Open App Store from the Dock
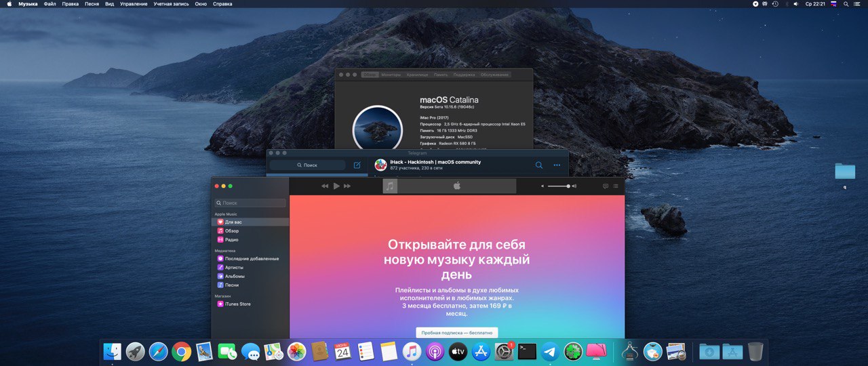868x366 pixels. tap(481, 351)
